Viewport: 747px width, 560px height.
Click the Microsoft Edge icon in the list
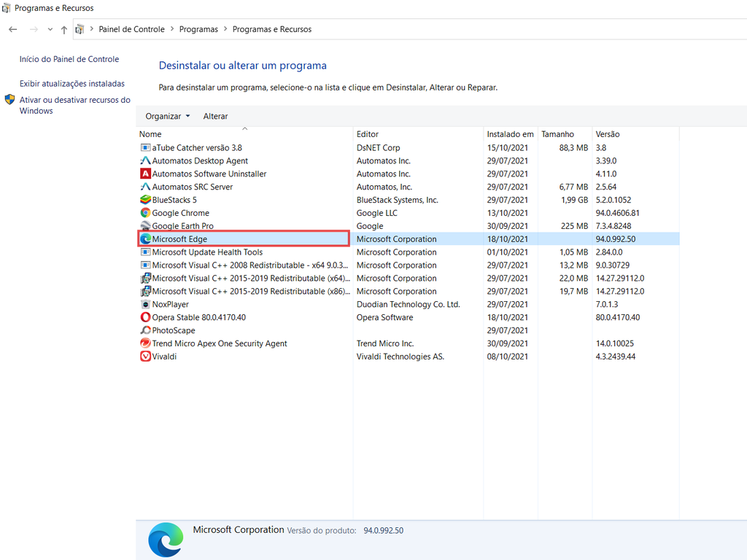tap(145, 239)
